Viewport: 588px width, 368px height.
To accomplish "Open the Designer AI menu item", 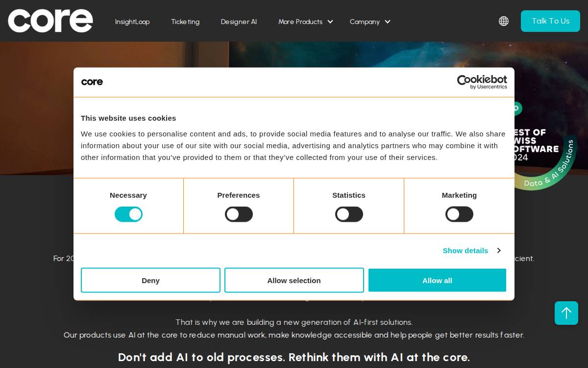I will click(239, 22).
